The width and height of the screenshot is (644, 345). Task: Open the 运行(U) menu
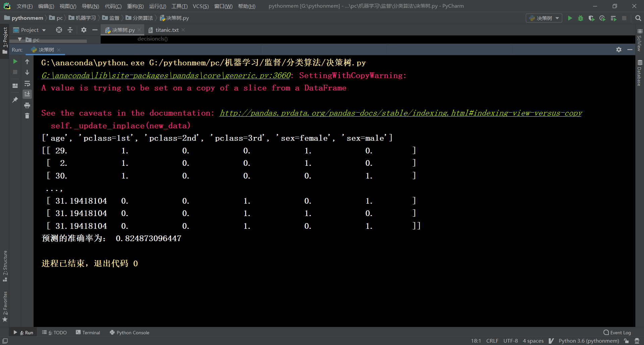(157, 6)
